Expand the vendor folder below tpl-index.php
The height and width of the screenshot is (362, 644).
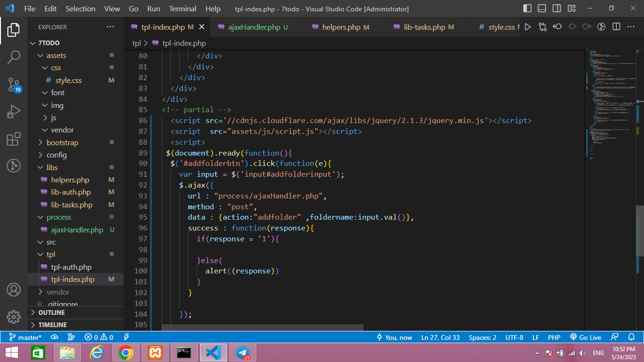75,292
